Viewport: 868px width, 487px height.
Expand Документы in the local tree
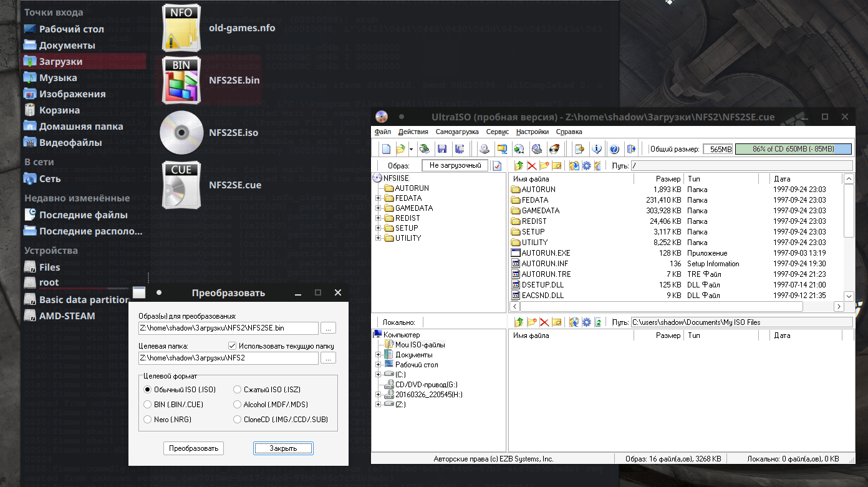coord(378,355)
